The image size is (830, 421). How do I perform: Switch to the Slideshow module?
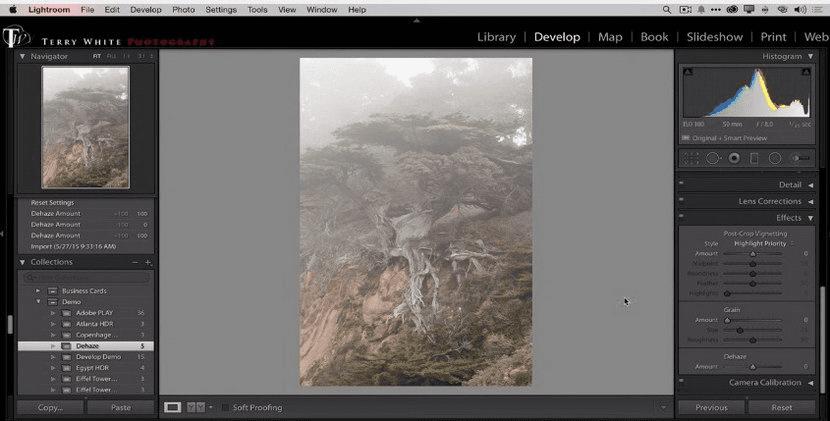click(715, 37)
